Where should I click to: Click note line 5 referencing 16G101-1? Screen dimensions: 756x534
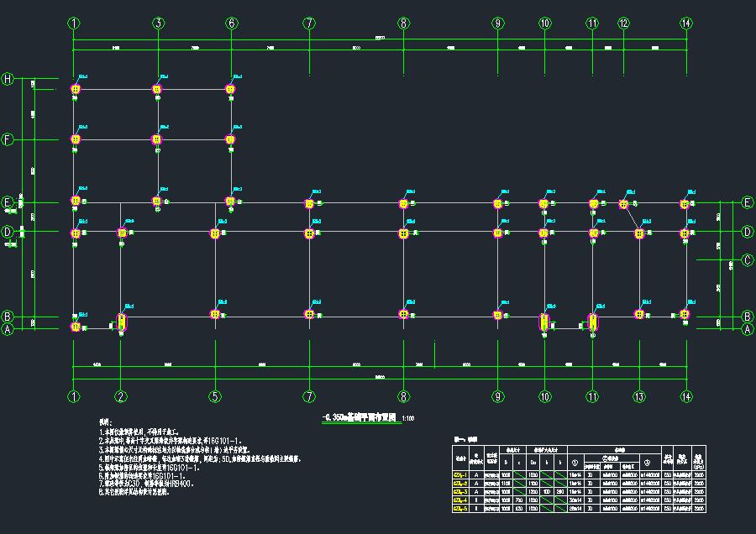(150, 468)
